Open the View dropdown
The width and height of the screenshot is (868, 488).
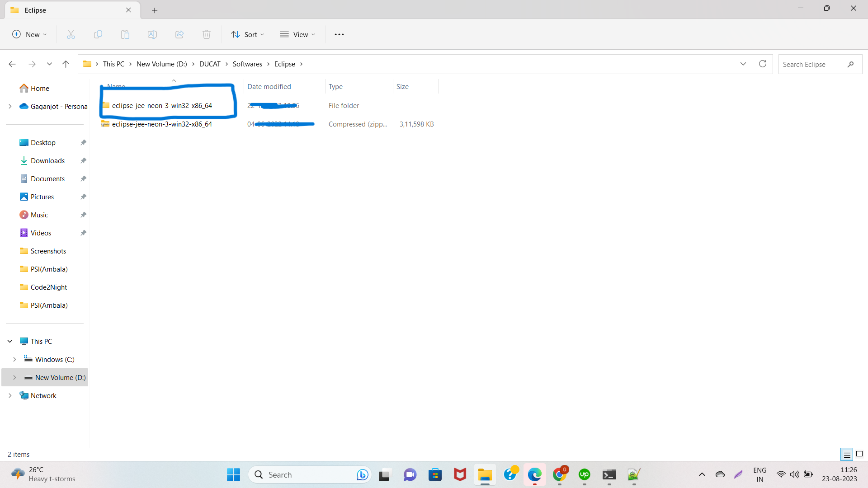(297, 34)
